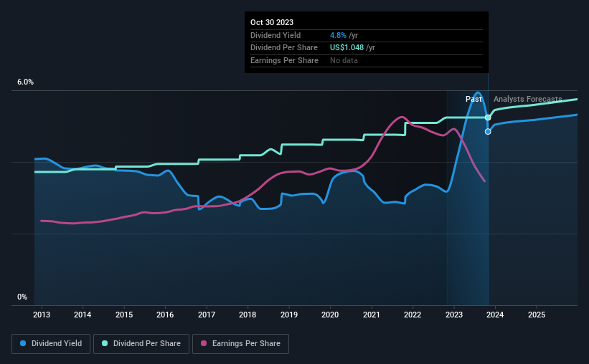Click the 2023 x-axis label
This screenshot has width=589, height=364.
(x=454, y=315)
